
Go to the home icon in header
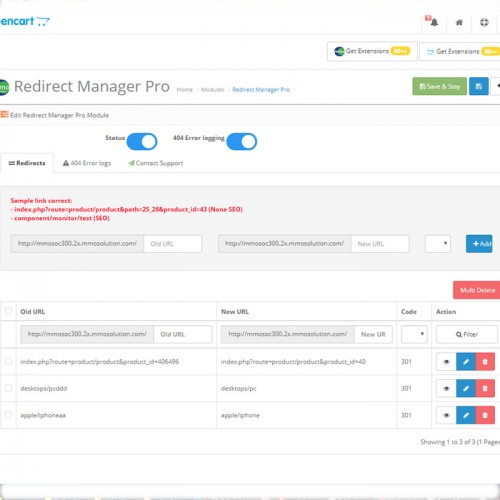(459, 22)
